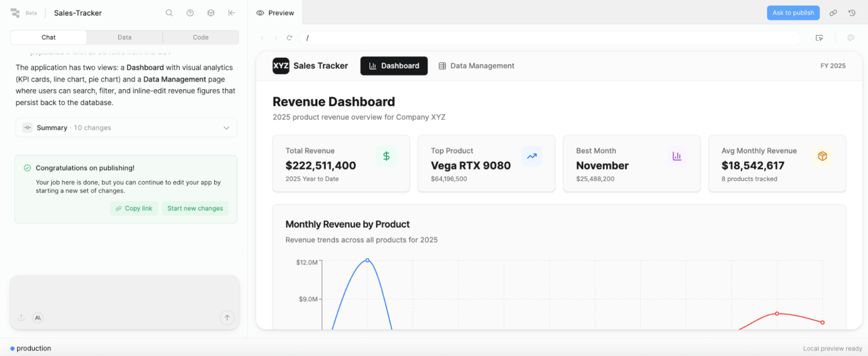The width and height of the screenshot is (868, 356).
Task: Click the Congratulations on publishing! heading
Action: click(x=85, y=168)
